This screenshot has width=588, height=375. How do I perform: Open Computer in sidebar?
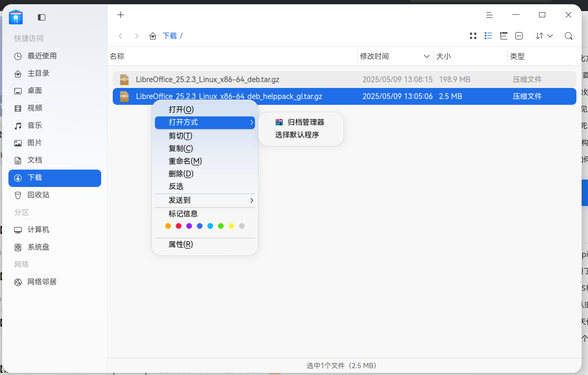55,230
